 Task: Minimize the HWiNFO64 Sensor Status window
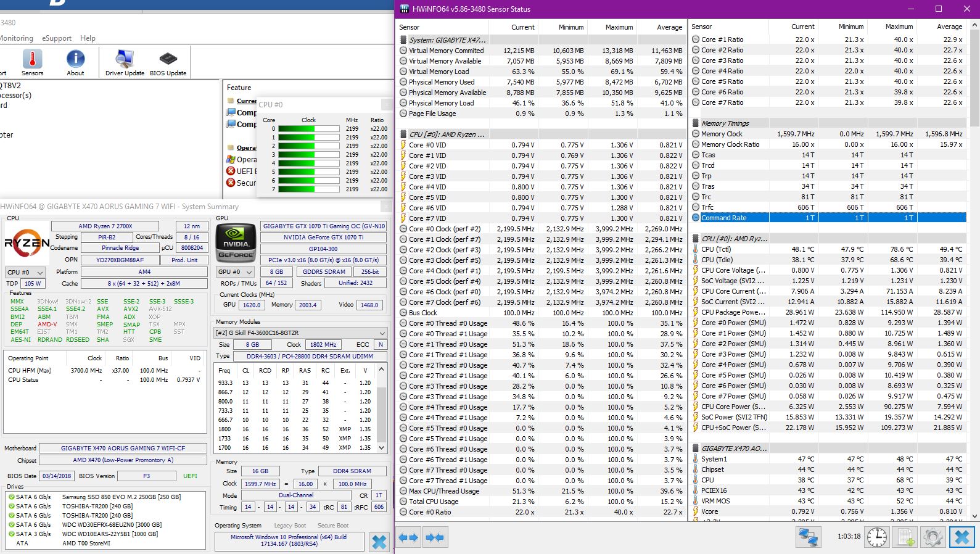pos(910,9)
